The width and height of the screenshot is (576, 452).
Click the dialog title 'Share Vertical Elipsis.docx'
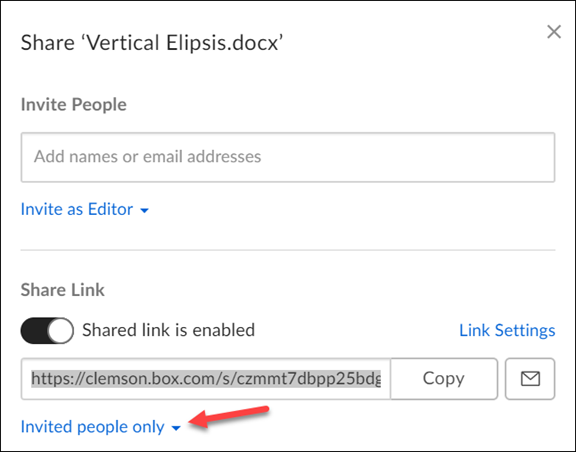pyautogui.click(x=152, y=43)
